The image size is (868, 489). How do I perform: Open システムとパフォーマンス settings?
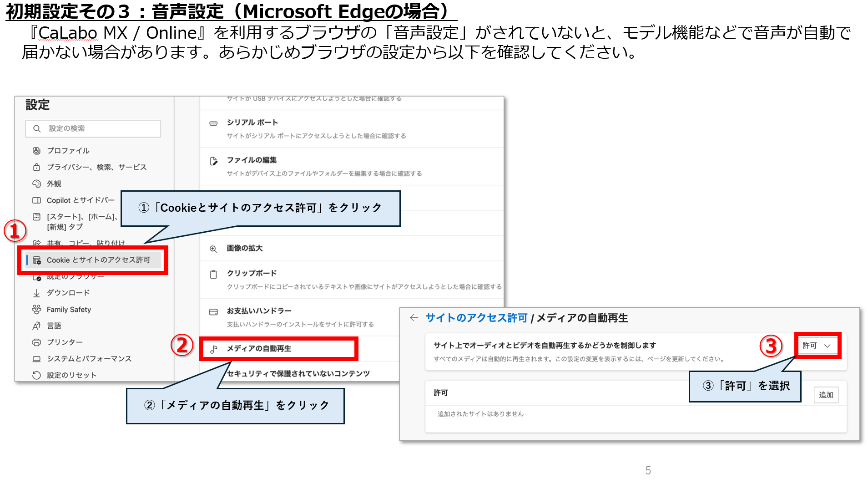pyautogui.click(x=89, y=359)
